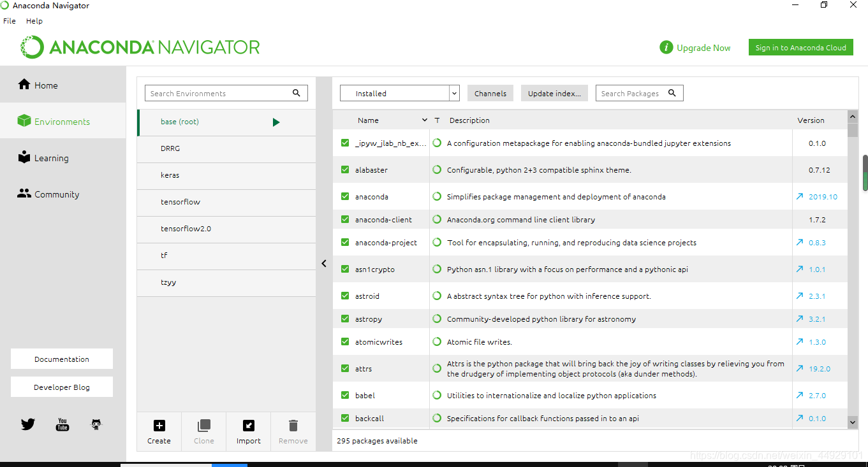Select the DRRG environment

[x=226, y=148]
